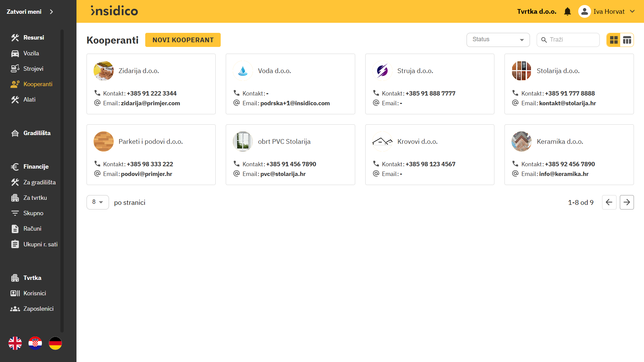Click the sidebar vertical scrollbar
644x362 pixels.
(x=62, y=181)
